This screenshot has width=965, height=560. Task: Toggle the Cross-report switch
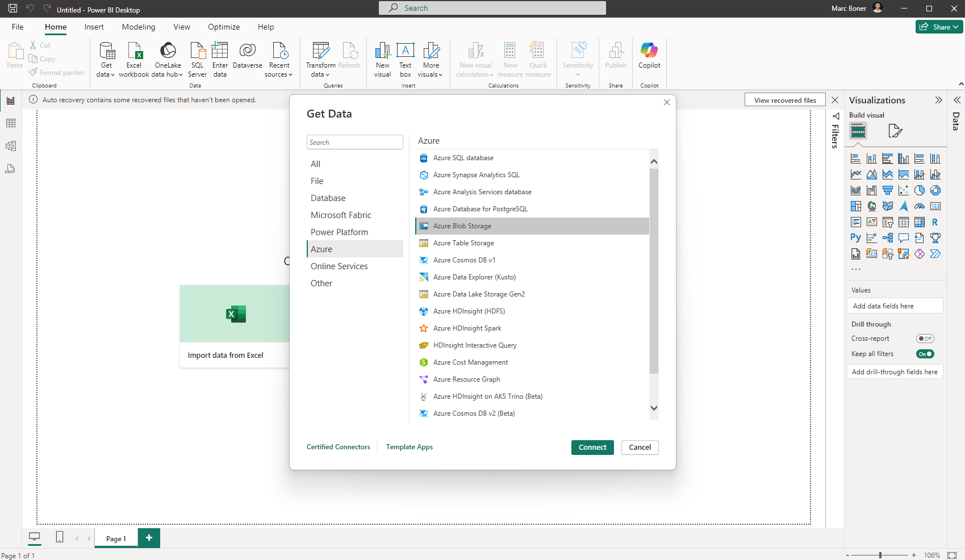coord(925,338)
